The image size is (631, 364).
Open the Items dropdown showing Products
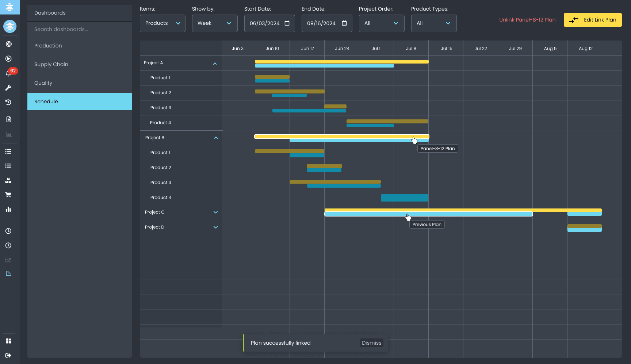tap(162, 23)
